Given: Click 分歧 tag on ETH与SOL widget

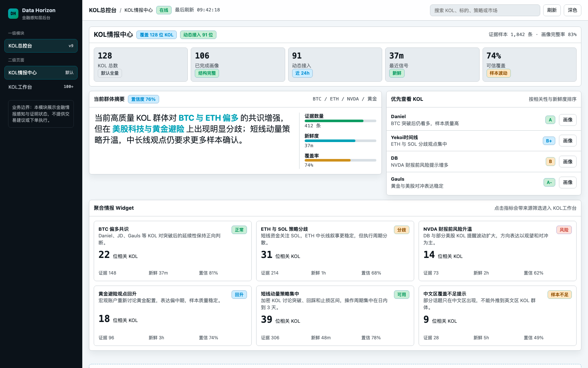Looking at the screenshot, I should pos(402,230).
